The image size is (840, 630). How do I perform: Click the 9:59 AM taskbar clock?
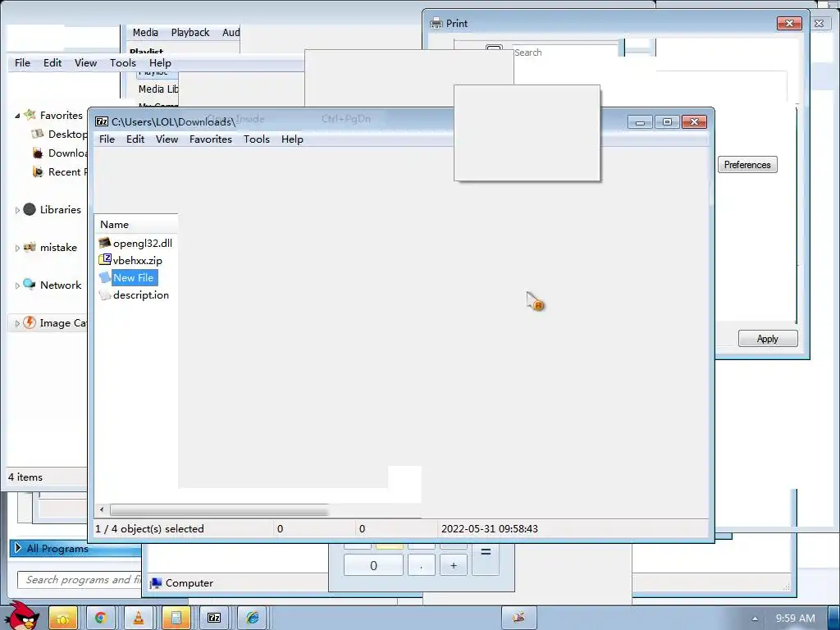[796, 619]
